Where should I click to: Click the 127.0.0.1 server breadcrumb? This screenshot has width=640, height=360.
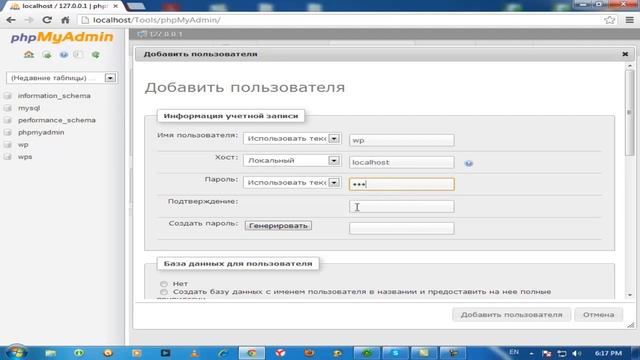[165, 34]
